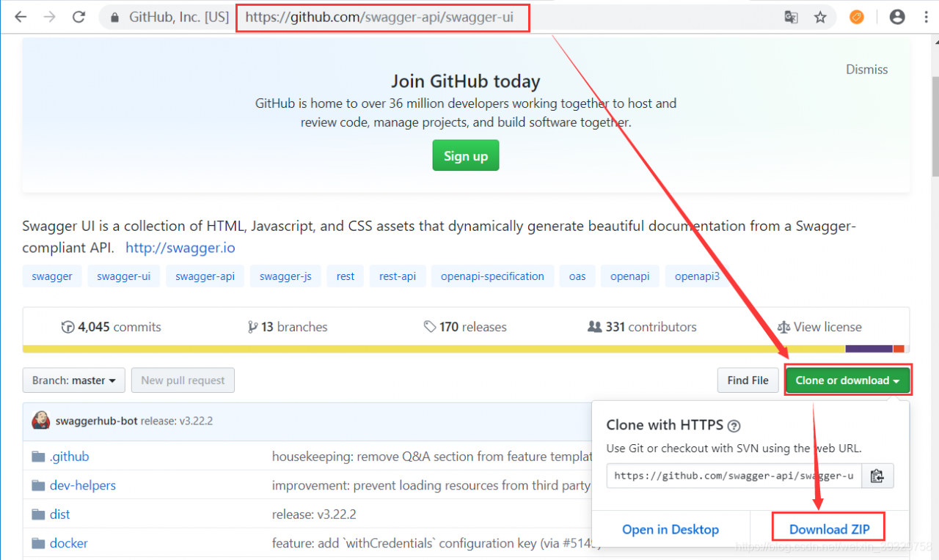The image size is (939, 560).
Task: Click the purple language bar segment
Action: click(869, 349)
